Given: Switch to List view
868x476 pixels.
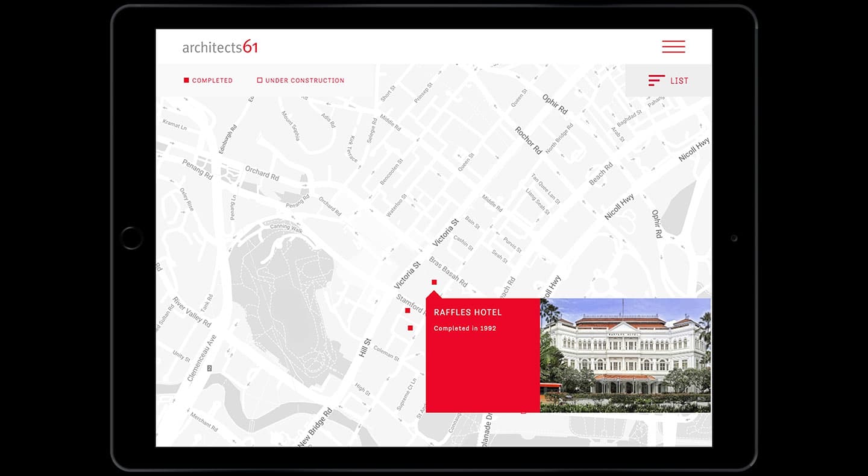Looking at the screenshot, I should tap(668, 80).
